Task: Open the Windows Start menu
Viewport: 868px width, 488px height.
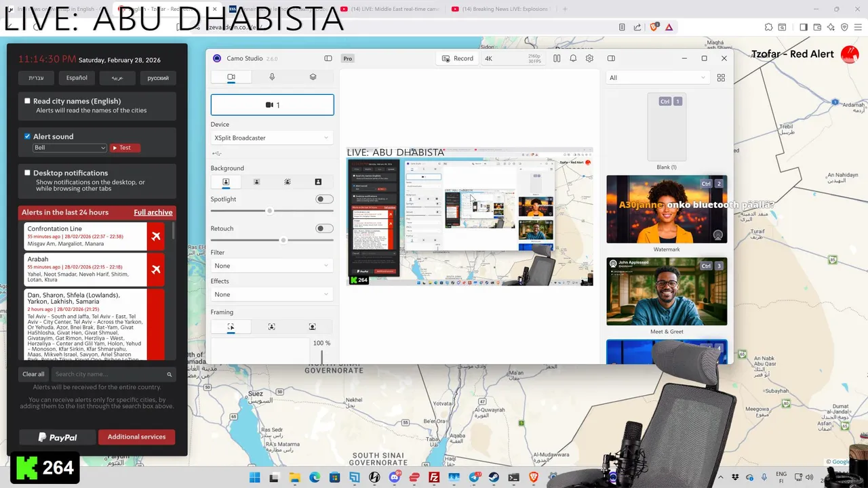Action: 255,477
